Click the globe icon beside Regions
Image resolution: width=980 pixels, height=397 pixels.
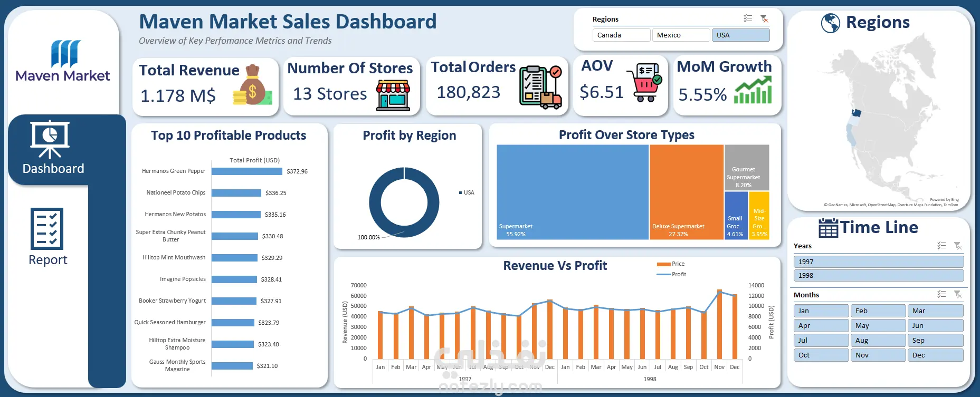point(831,23)
